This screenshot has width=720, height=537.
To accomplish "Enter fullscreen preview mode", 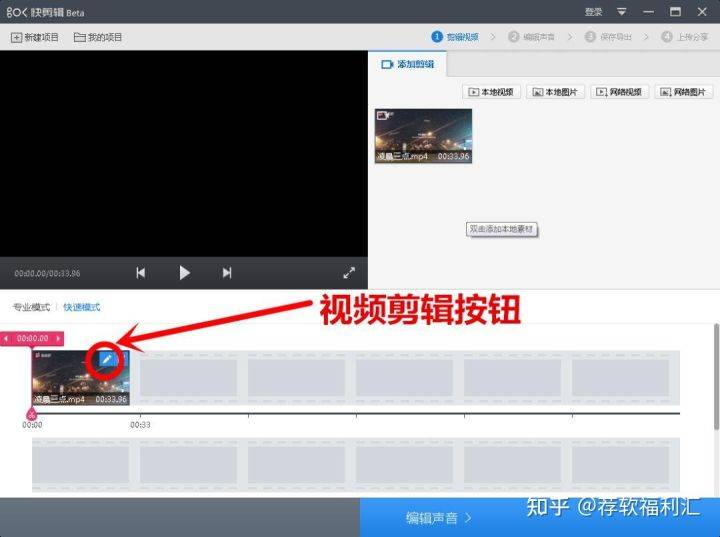I will click(349, 272).
